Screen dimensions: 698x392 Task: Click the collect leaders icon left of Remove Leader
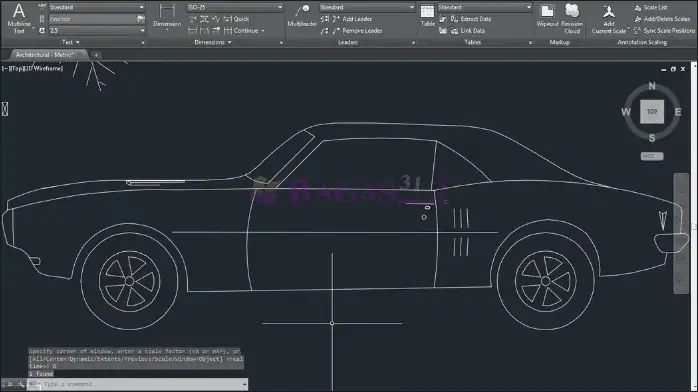325,31
